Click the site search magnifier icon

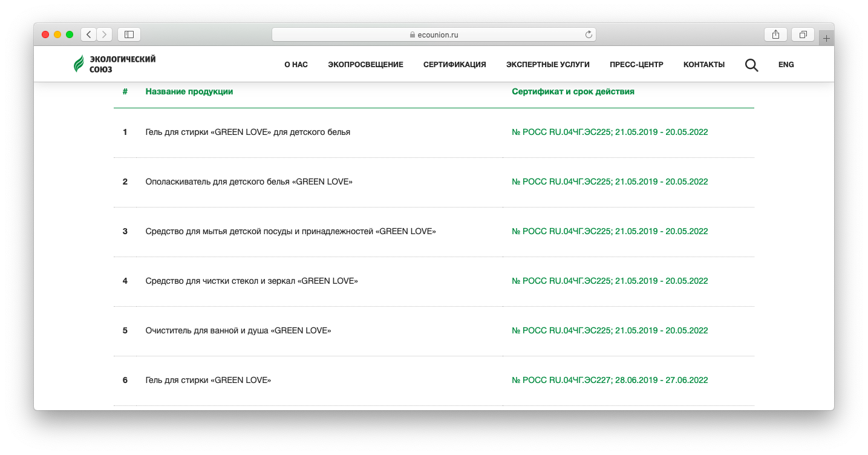click(751, 65)
